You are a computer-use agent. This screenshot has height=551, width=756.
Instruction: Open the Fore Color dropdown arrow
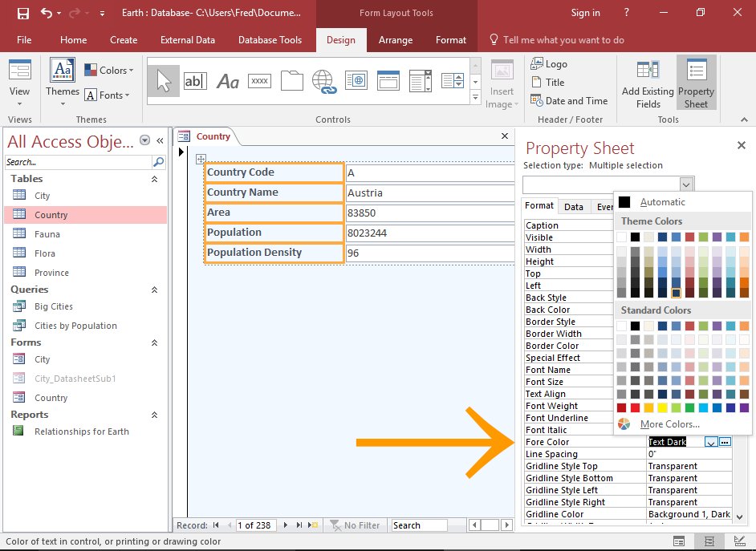point(711,442)
